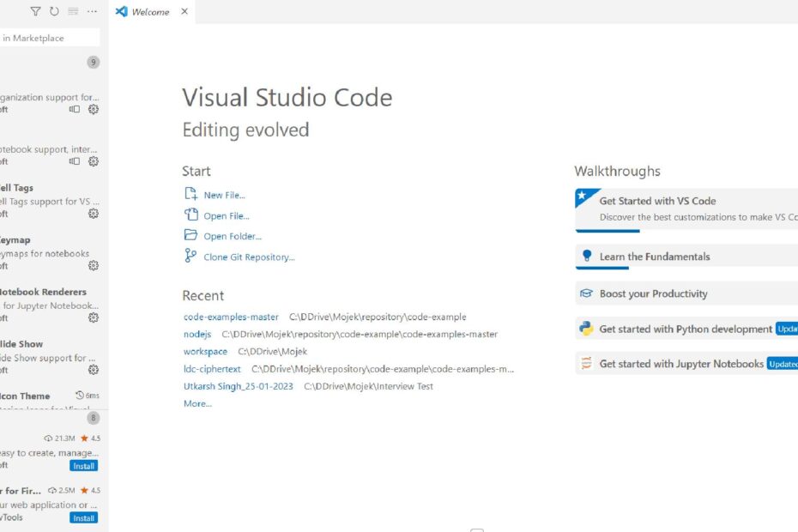The height and width of the screenshot is (532, 798).
Task: Switch to the Welcome tab
Action: tap(149, 12)
